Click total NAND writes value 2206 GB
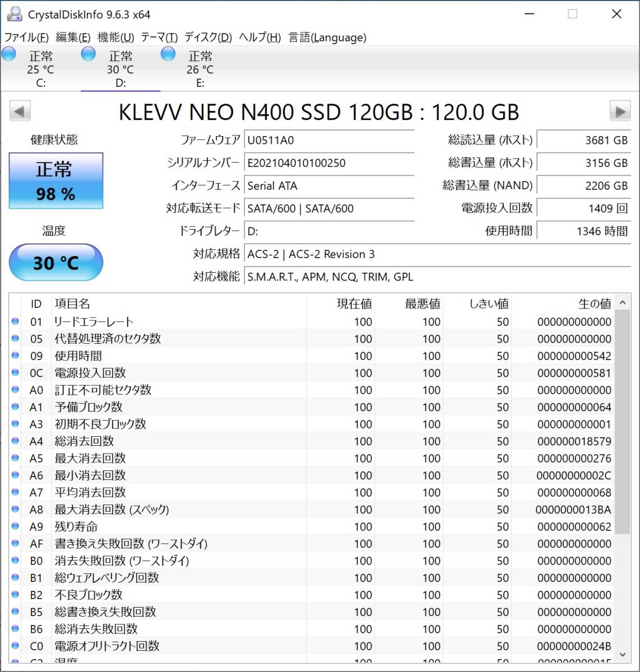The width and height of the screenshot is (640, 672). (584, 186)
